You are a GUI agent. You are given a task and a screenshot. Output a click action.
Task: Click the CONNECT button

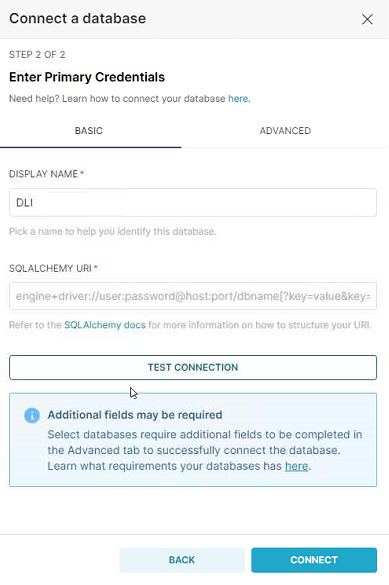click(314, 560)
